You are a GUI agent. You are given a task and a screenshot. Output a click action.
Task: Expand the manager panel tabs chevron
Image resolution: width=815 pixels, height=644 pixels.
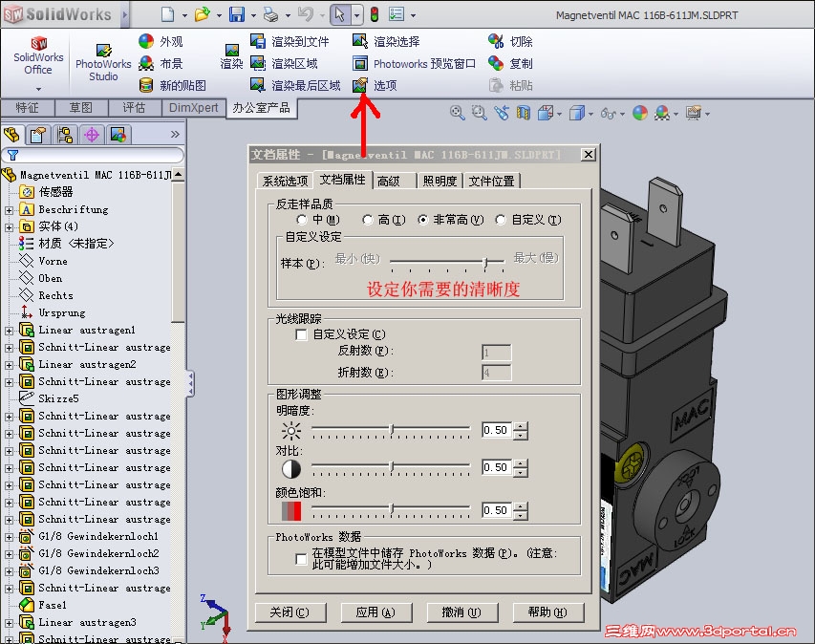(175, 134)
